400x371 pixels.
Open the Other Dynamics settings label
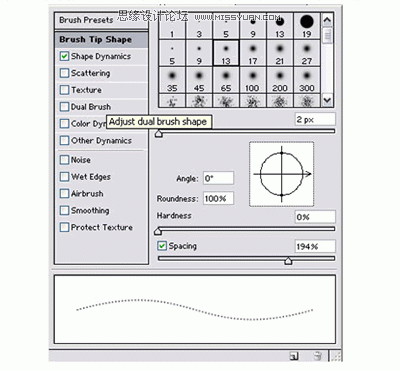click(101, 141)
